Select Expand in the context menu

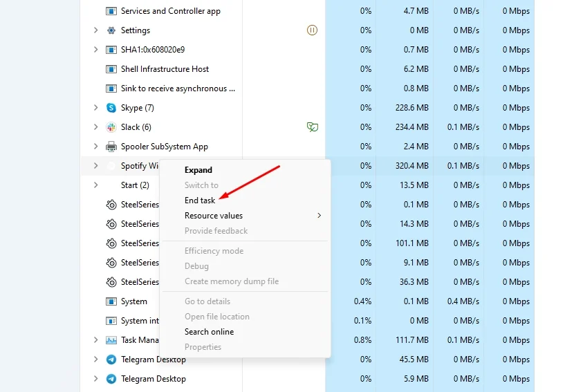coord(198,170)
